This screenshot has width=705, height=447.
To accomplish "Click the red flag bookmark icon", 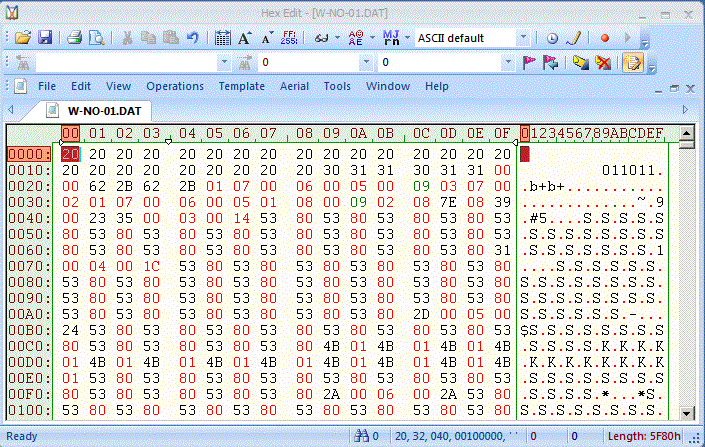I will coord(529,63).
